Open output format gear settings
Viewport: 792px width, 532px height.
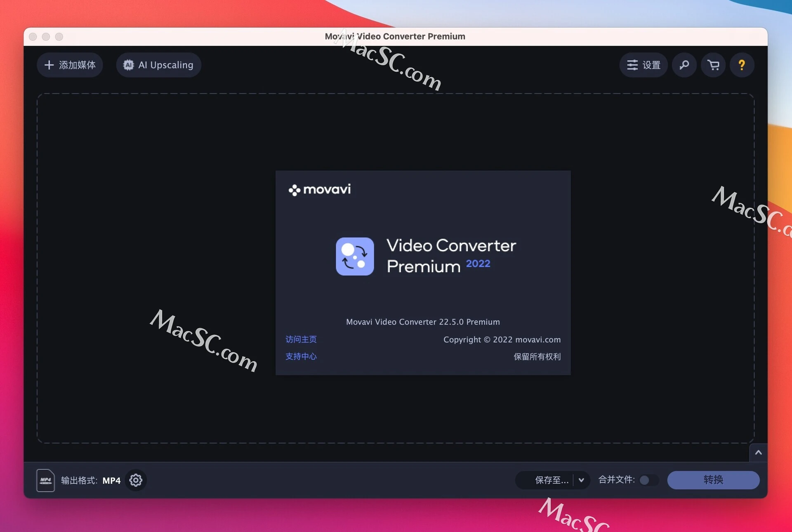pos(136,480)
